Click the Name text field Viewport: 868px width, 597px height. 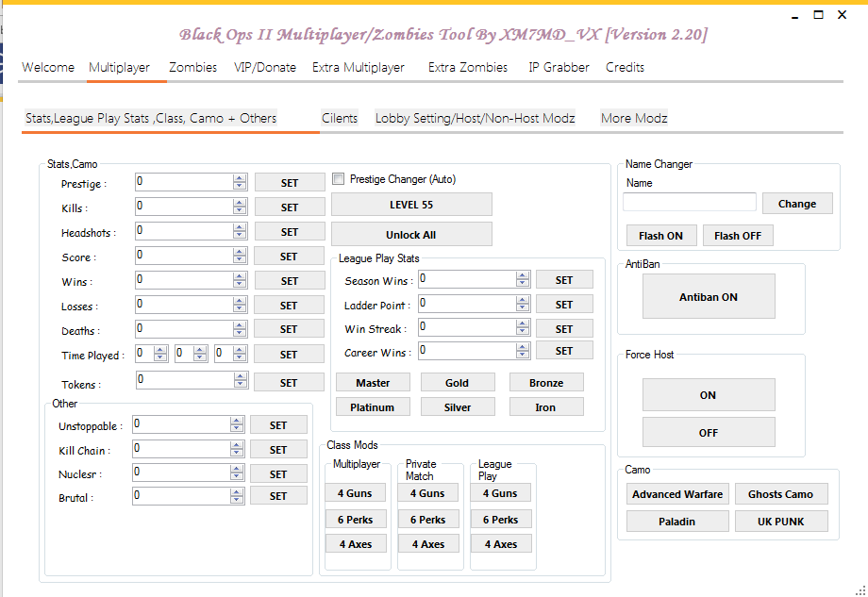click(689, 202)
